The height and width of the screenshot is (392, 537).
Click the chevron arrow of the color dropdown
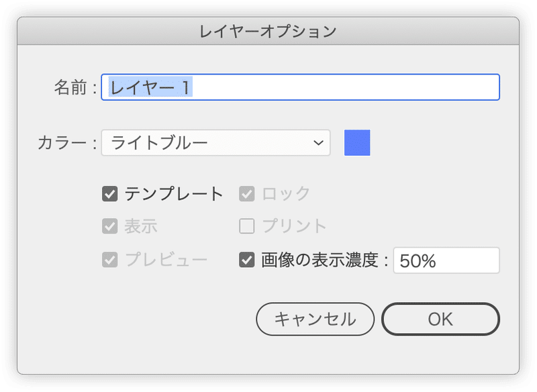[318, 143]
